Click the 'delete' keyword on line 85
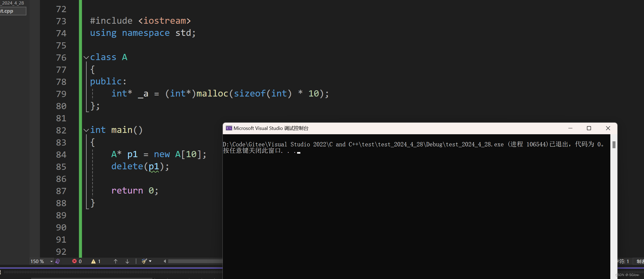The height and width of the screenshot is (279, 644). tap(127, 166)
